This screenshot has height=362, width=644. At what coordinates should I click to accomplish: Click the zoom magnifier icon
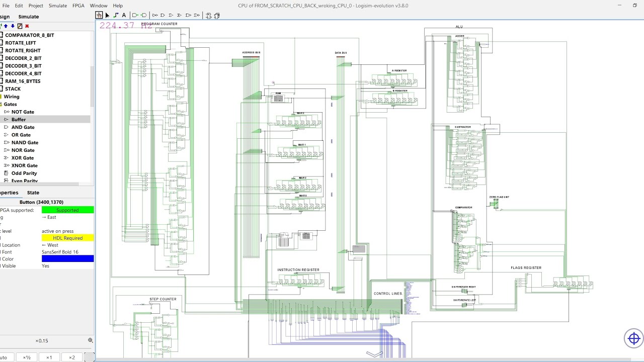click(x=91, y=340)
